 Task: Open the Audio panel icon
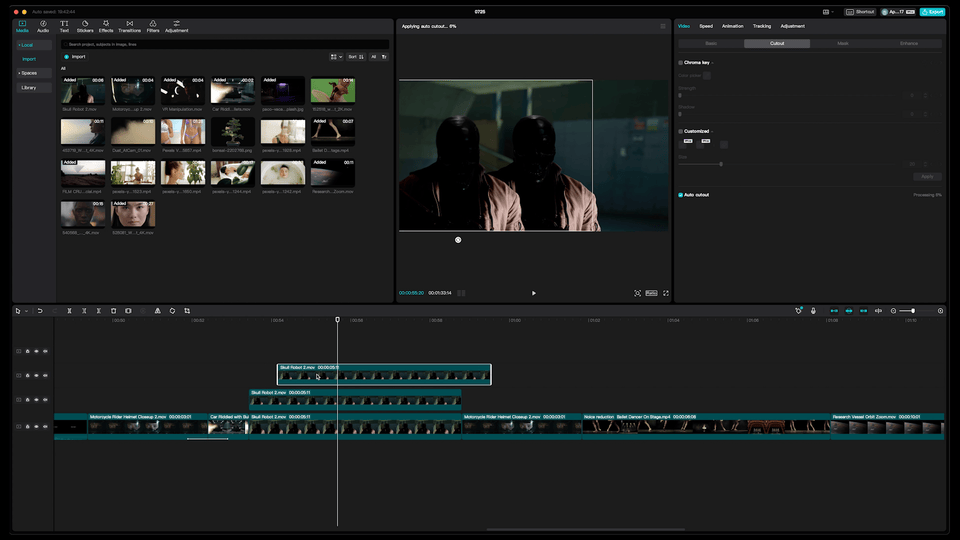tap(43, 26)
